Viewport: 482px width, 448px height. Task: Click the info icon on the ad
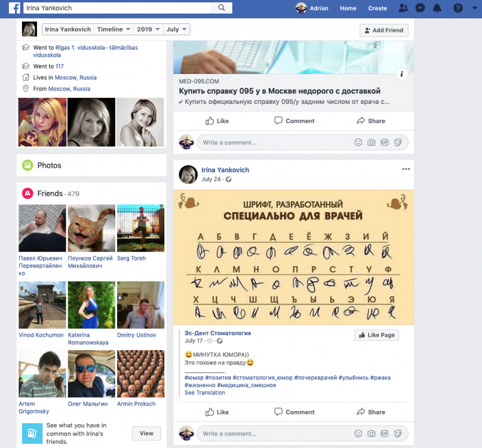click(403, 74)
